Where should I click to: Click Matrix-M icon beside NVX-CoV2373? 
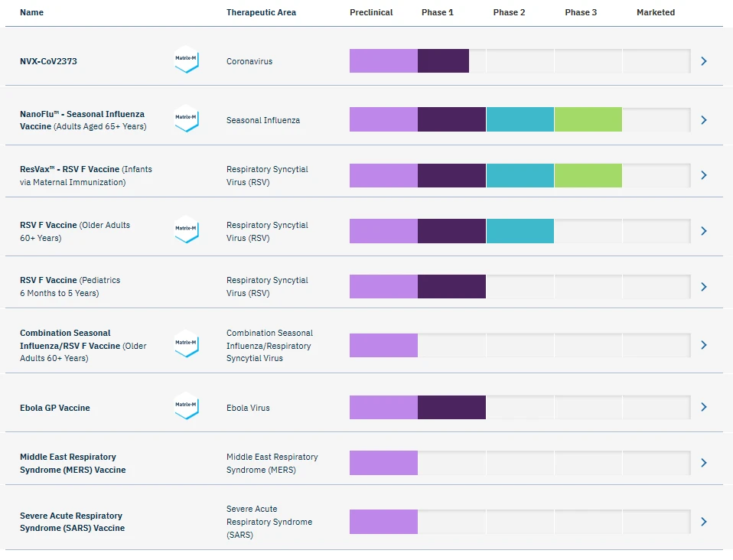click(187, 60)
